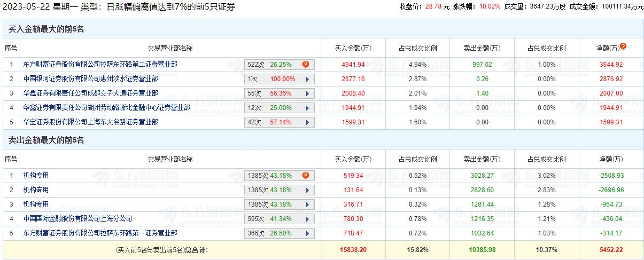Click the orange question mark beside first 机构专用 row
The height and width of the screenshot is (260, 644).
tap(306, 176)
